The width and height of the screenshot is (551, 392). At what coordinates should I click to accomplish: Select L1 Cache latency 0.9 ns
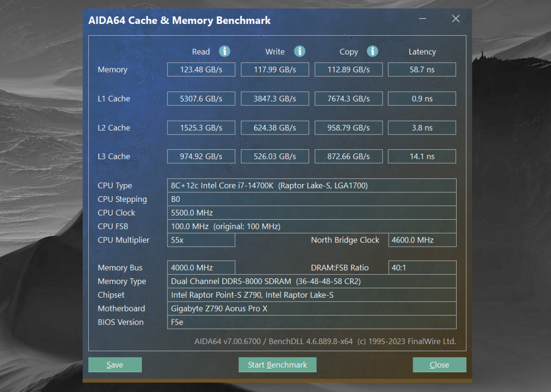pyautogui.click(x=422, y=99)
